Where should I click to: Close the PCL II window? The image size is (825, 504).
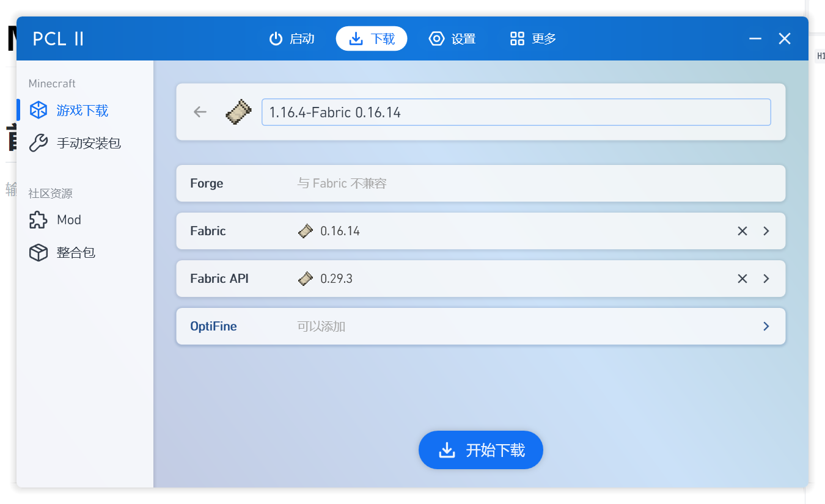coord(785,38)
